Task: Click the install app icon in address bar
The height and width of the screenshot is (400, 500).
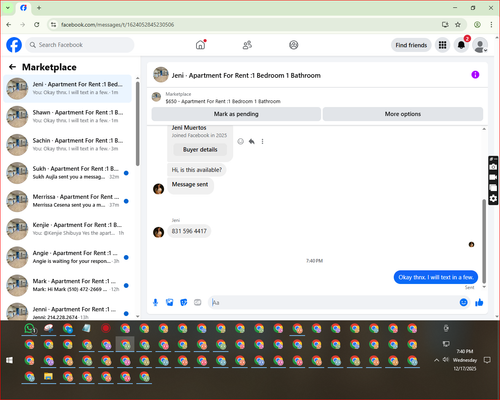Action: pyautogui.click(x=445, y=25)
